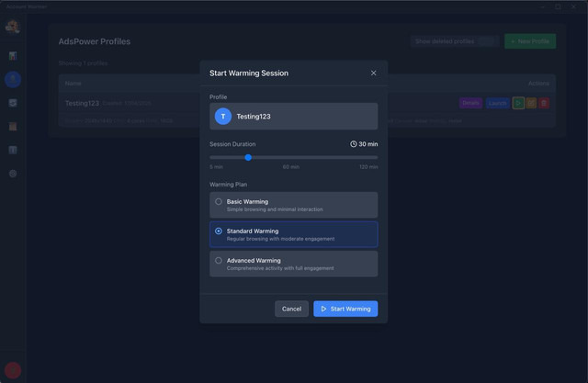Click the blue Launch button behind dialog

pos(498,103)
